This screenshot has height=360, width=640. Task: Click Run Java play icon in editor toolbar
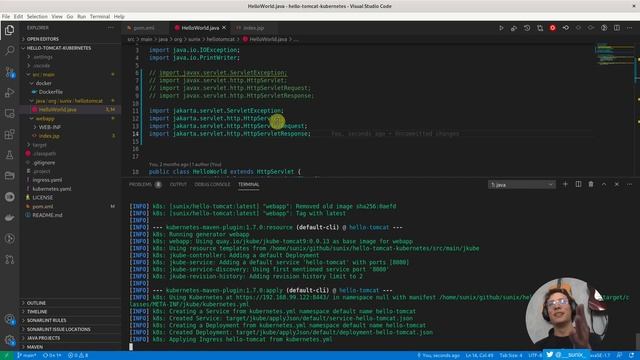[501, 28]
